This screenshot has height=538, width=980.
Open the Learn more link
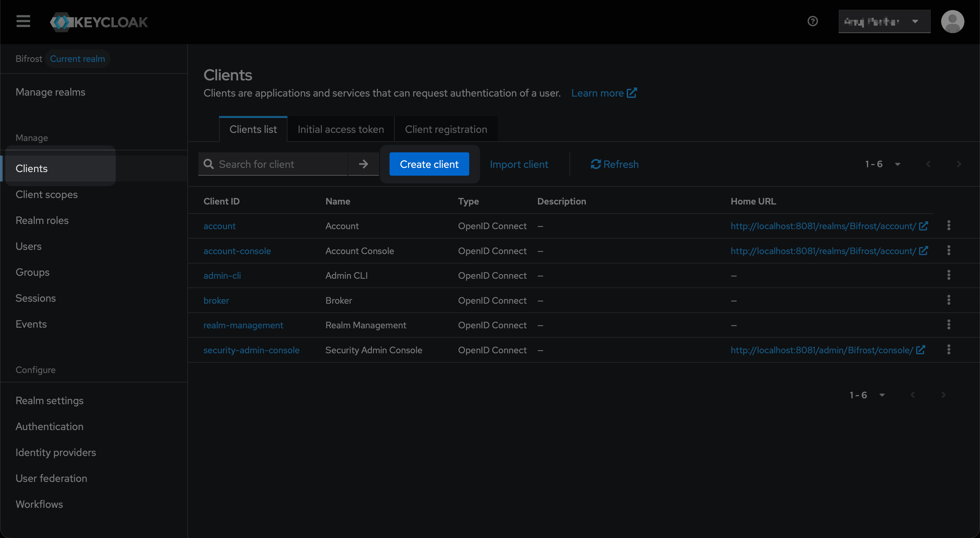pos(604,93)
